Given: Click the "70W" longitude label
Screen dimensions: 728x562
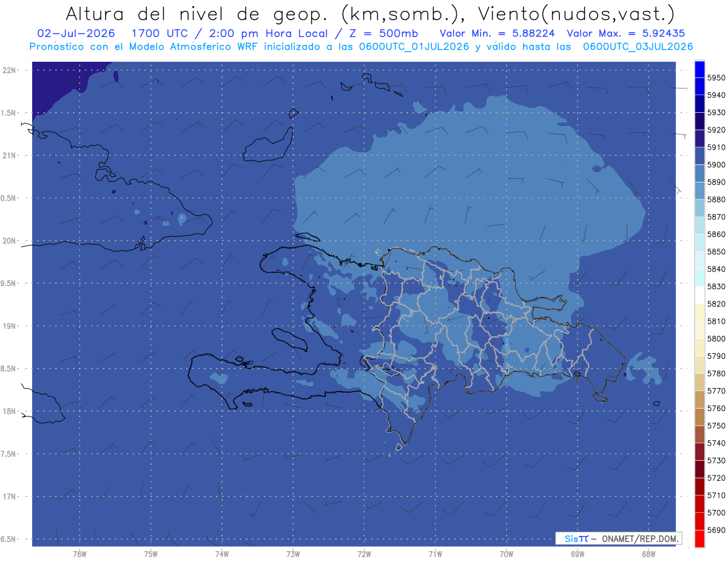Looking at the screenshot, I should [x=506, y=554].
